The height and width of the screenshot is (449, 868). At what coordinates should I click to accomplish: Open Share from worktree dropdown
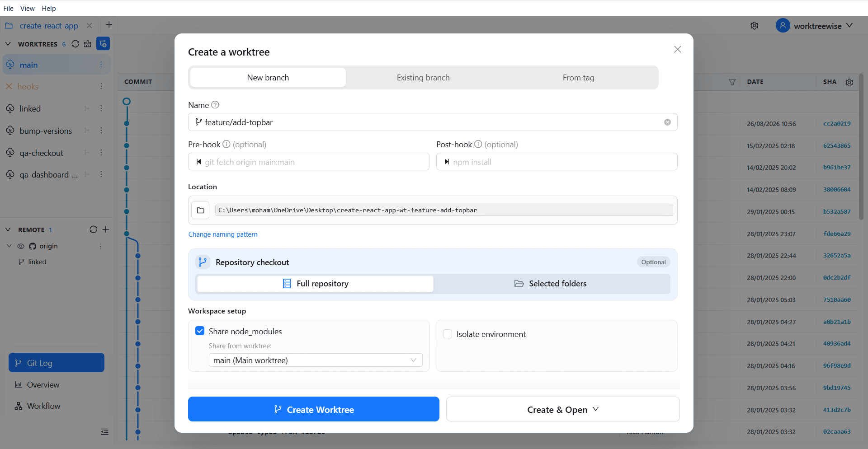point(316,360)
